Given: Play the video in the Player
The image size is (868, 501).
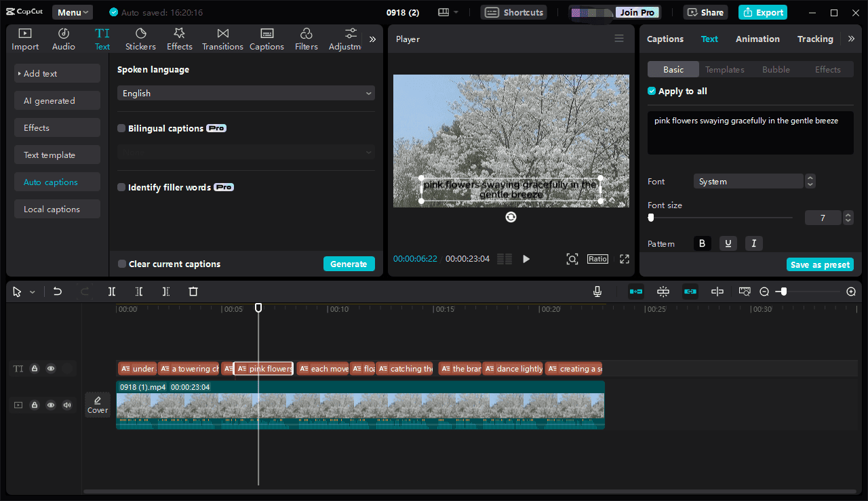Looking at the screenshot, I should (x=526, y=259).
